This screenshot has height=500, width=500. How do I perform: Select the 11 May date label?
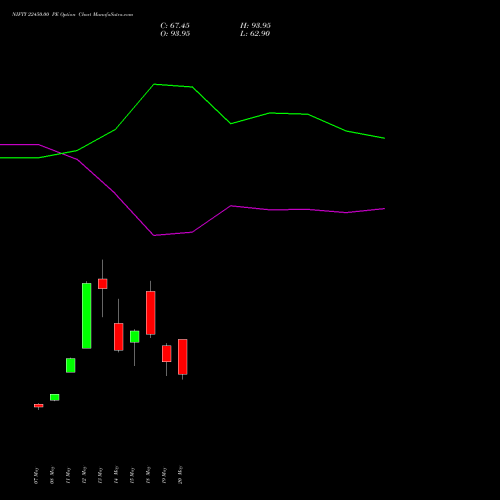[68, 475]
